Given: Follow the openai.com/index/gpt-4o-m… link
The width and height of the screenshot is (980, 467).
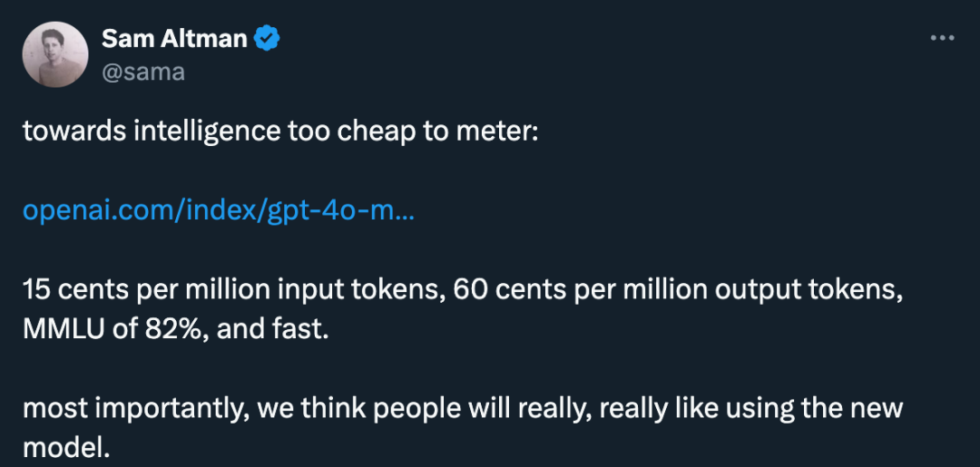Looking at the screenshot, I should pos(218,210).
